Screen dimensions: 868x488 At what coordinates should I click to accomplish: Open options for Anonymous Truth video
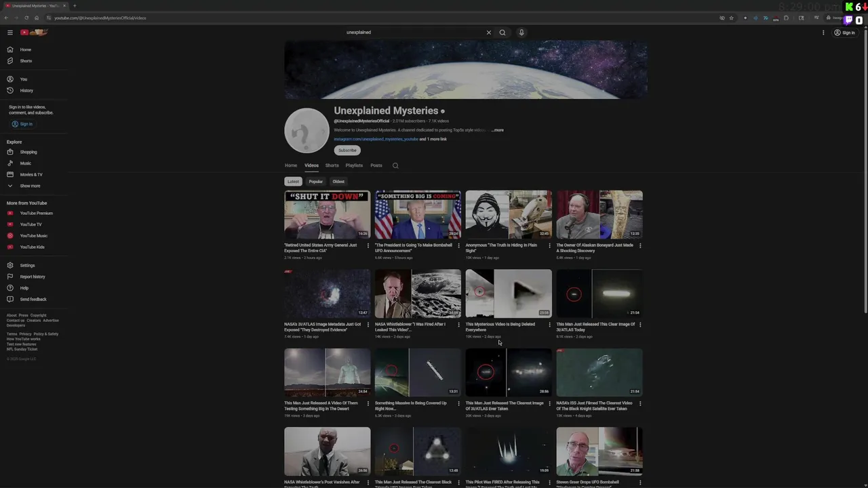(x=549, y=245)
